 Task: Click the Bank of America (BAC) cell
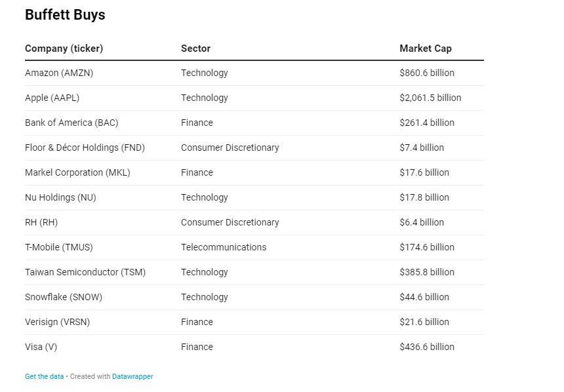click(x=71, y=123)
